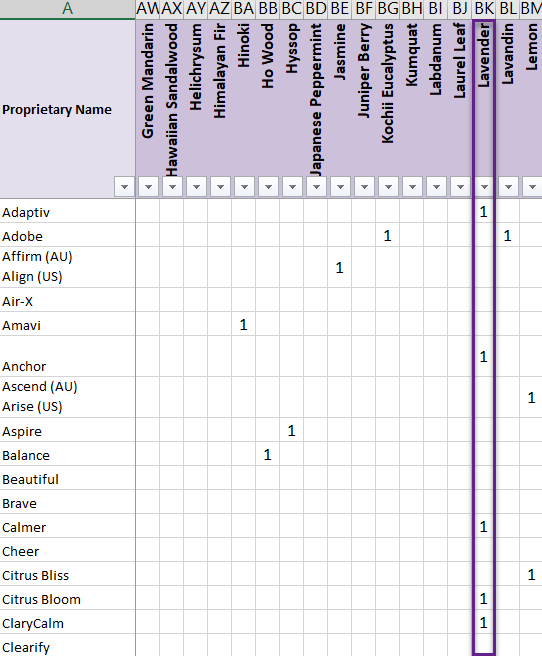Select column header BA
This screenshot has width=542, height=656.
[244, 8]
